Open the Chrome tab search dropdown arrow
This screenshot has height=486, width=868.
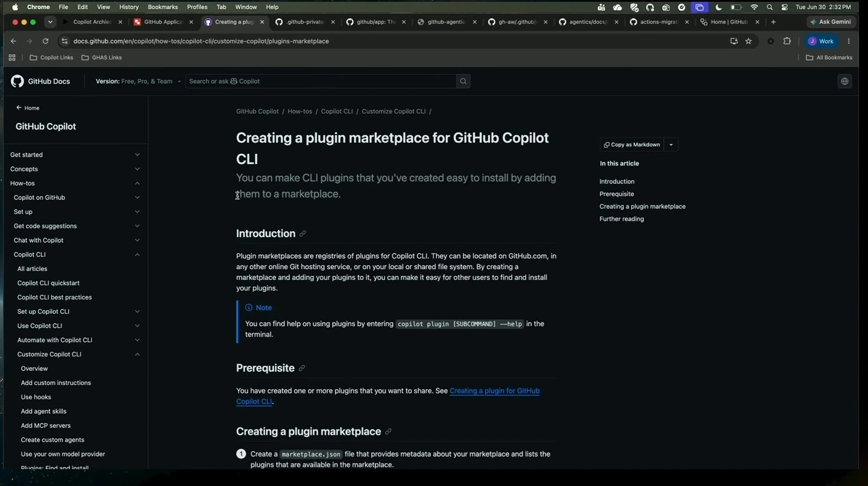click(x=50, y=22)
